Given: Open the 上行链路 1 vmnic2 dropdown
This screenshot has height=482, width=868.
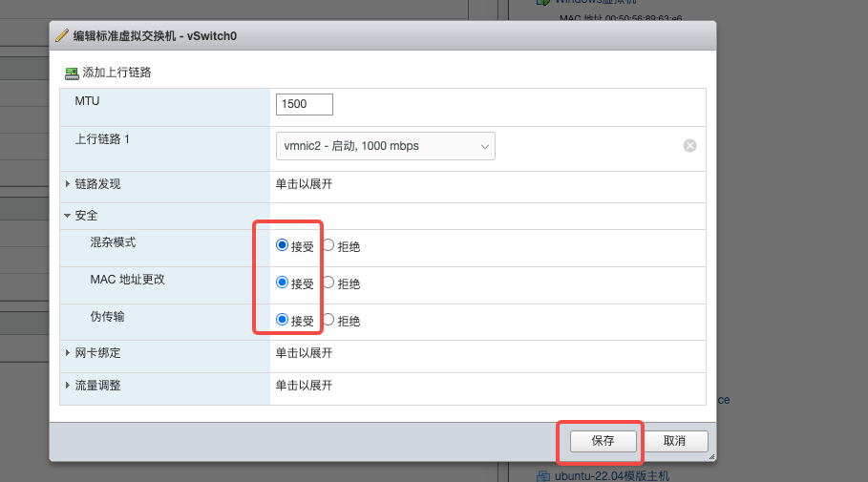Looking at the screenshot, I should [385, 146].
